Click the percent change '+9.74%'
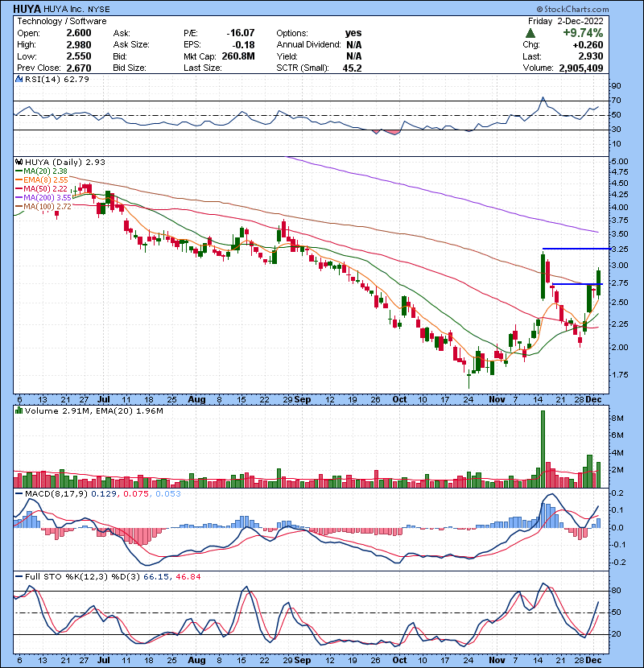The image size is (644, 668). [583, 33]
